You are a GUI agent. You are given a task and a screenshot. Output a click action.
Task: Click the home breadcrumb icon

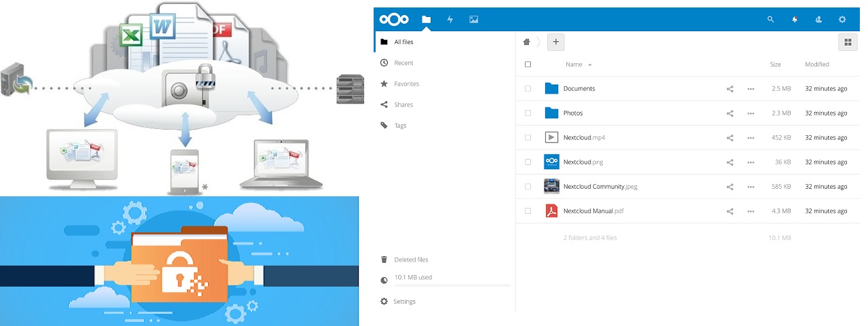click(x=526, y=42)
